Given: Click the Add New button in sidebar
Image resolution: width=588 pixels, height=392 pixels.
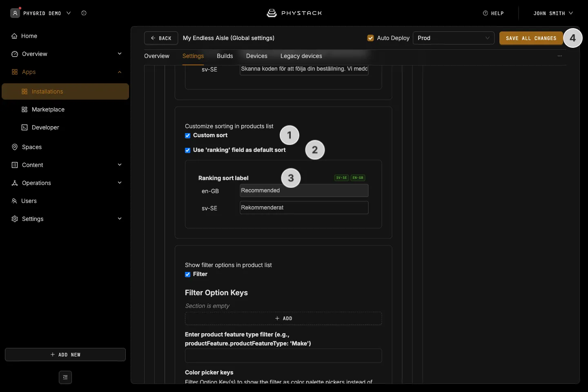Looking at the screenshot, I should click(65, 354).
